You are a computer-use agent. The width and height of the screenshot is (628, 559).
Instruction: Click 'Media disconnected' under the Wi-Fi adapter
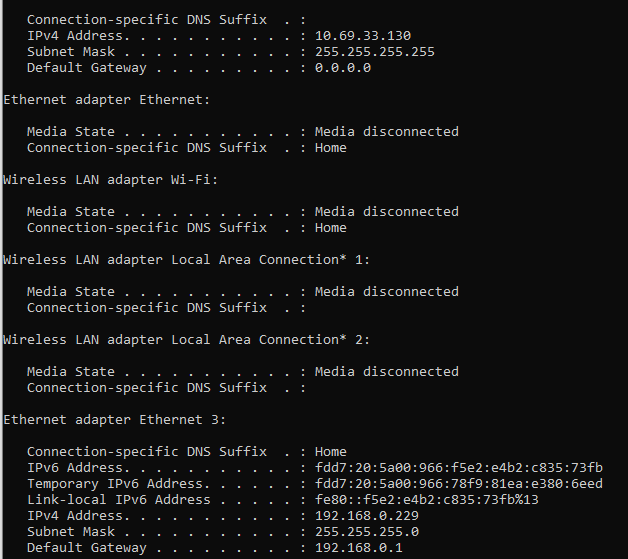[386, 212]
